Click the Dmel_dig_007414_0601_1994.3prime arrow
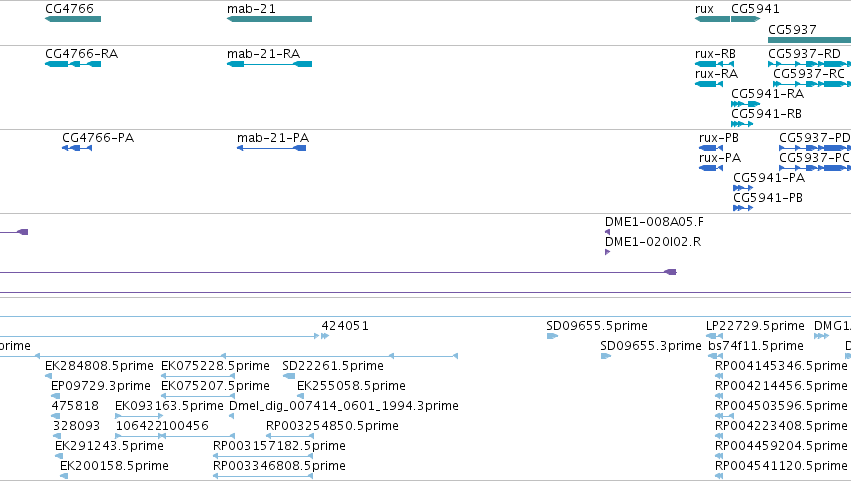 (232, 416)
